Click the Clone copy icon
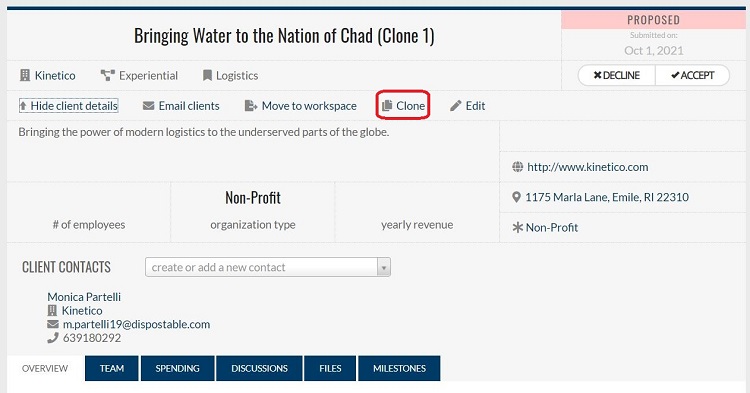Screen dimensions: 750x393 point(387,106)
